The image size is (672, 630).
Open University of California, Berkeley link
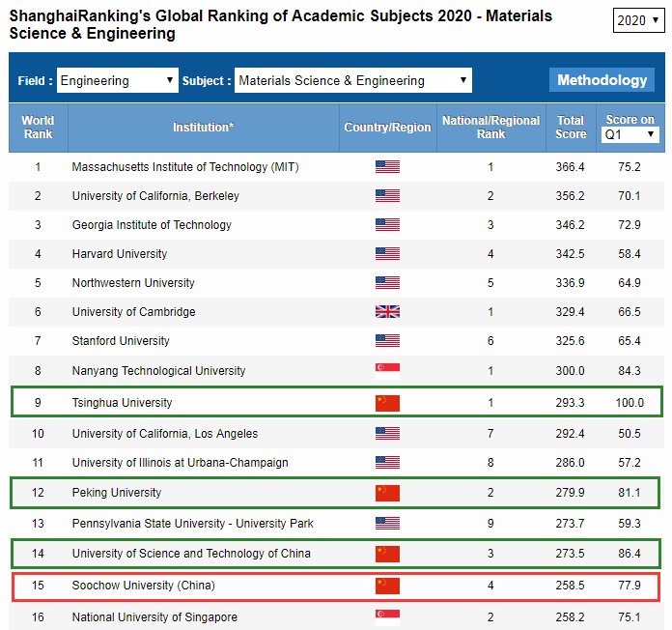155,196
